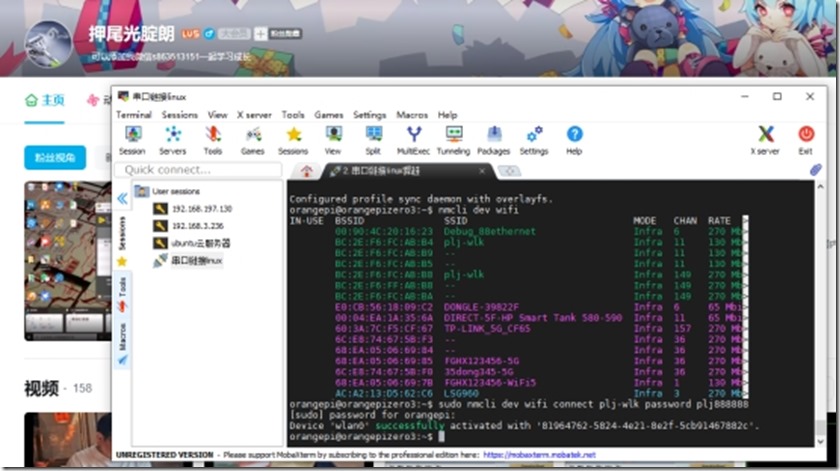Open the Tools menu

[293, 115]
